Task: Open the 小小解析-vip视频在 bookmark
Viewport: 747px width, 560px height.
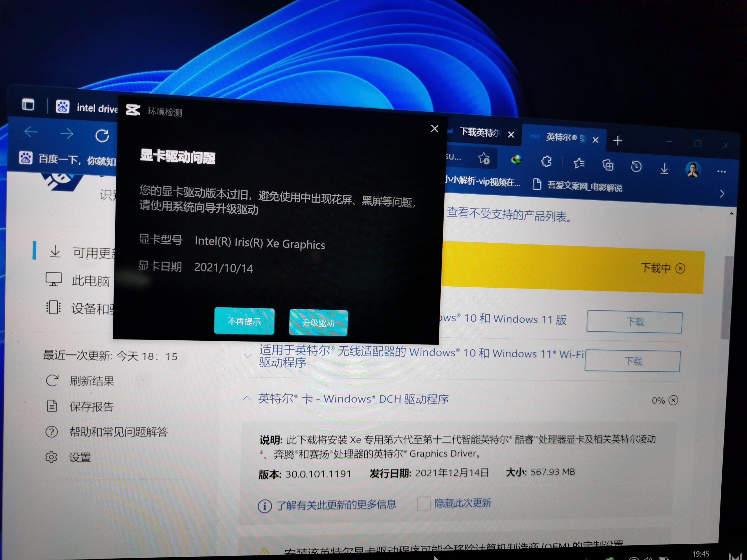Action: click(x=483, y=181)
